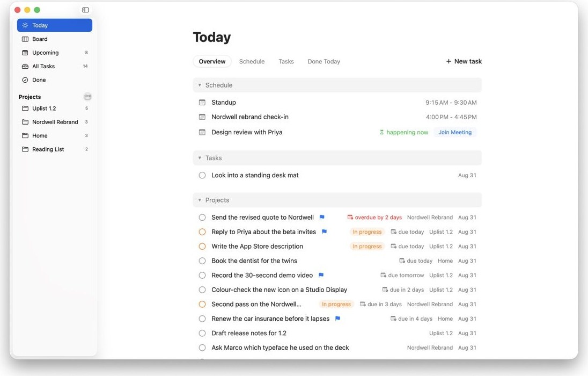Click Aug 31 date on standing desk mat row

click(x=467, y=175)
